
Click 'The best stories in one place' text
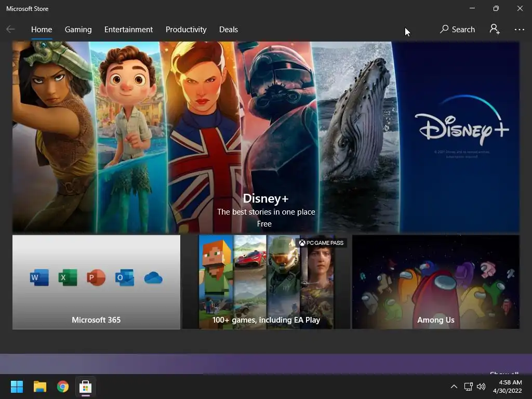(266, 212)
